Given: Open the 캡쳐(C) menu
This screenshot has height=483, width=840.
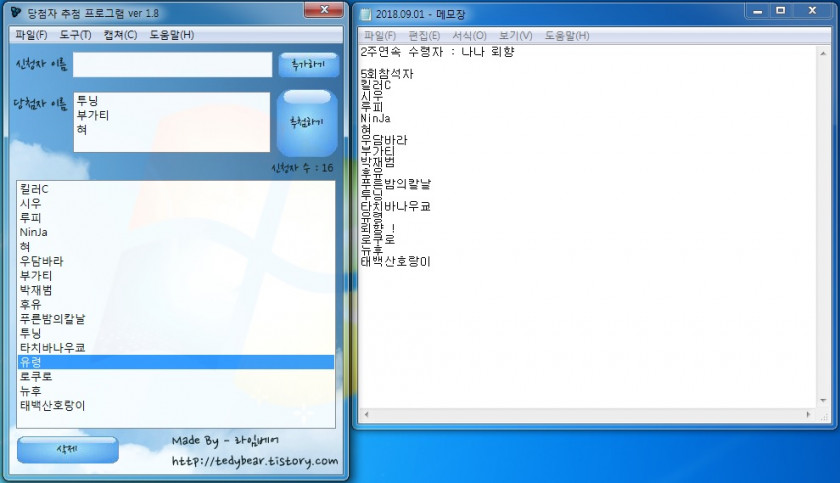Looking at the screenshot, I should [120, 35].
